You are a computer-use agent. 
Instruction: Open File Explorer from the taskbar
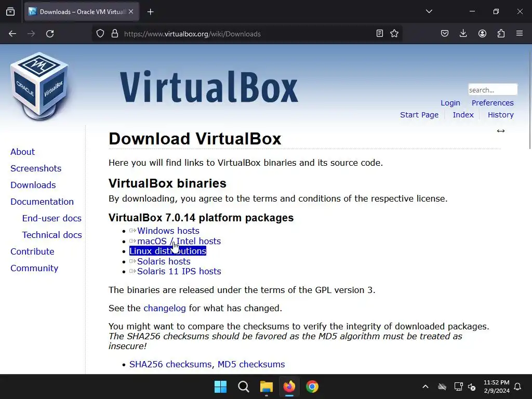(x=267, y=387)
